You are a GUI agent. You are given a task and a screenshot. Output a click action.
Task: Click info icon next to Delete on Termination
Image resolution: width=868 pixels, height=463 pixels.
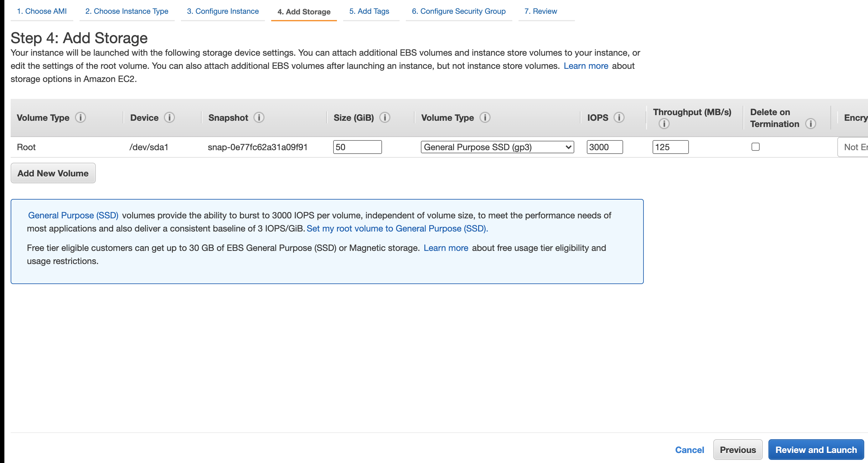coord(811,124)
